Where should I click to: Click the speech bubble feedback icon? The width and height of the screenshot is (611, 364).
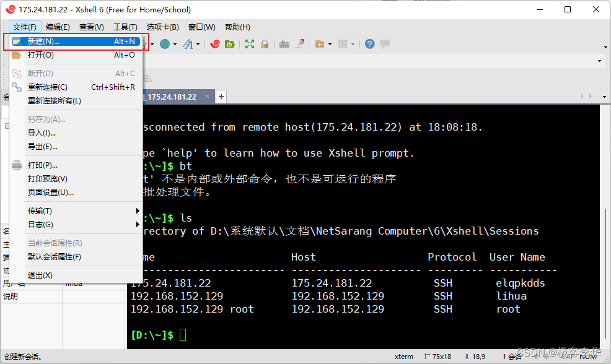pyautogui.click(x=385, y=44)
